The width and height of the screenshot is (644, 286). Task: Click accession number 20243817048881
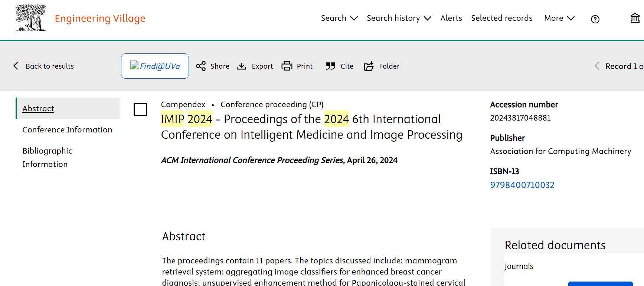coord(520,118)
